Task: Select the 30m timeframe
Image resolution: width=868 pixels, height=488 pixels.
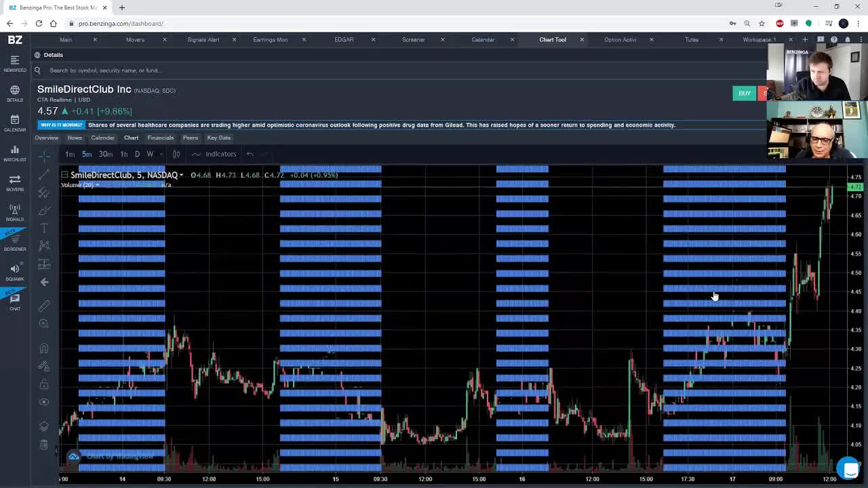Action: tap(106, 154)
